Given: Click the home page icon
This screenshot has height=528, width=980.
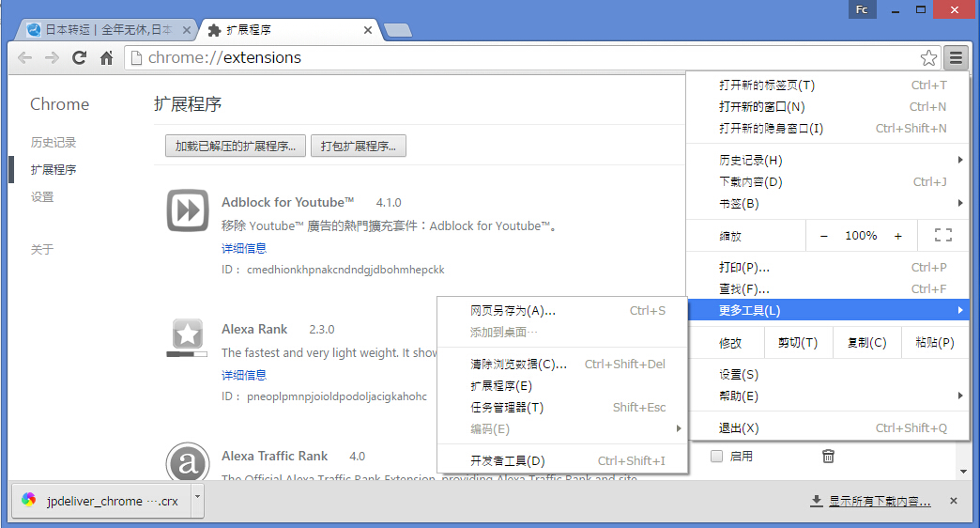Looking at the screenshot, I should pos(107,58).
